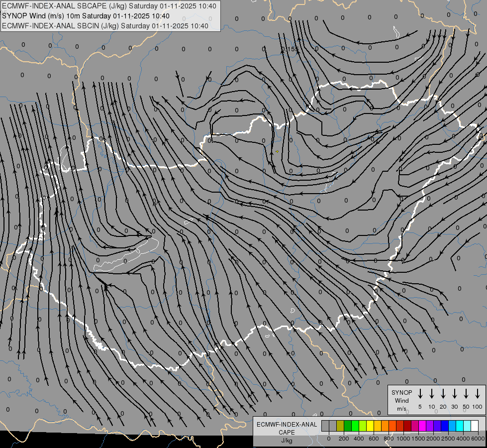Click the 1000 tick label on the CAPE scale
This screenshot has width=487, height=448.
pyautogui.click(x=403, y=439)
